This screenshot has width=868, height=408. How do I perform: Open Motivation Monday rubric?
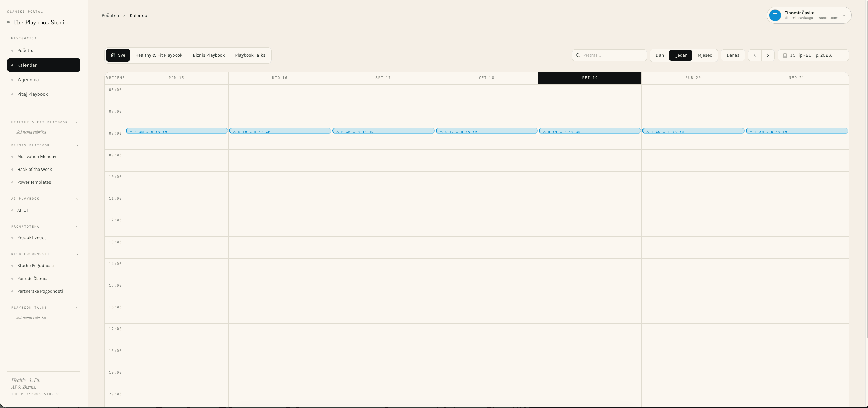[37, 157]
